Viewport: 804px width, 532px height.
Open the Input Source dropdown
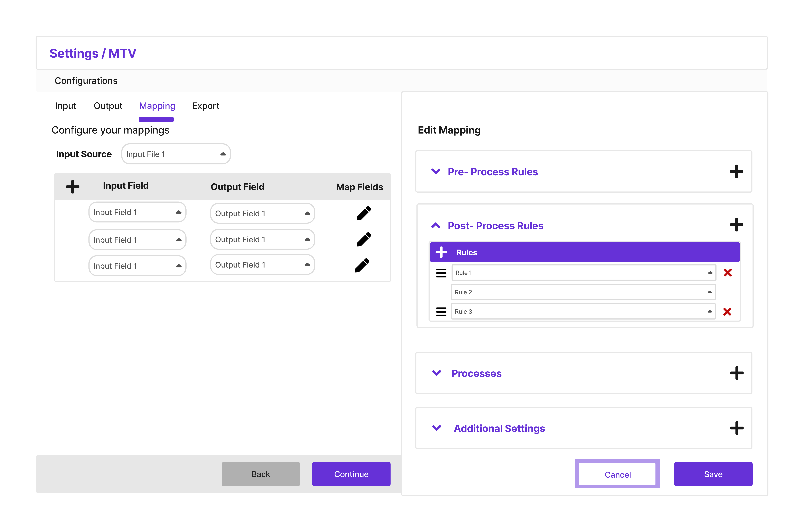point(176,154)
